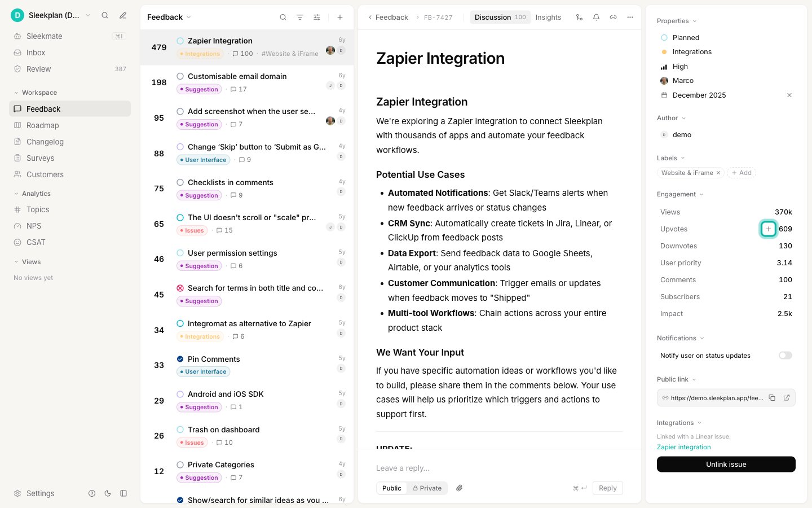Click the Reply button
This screenshot has height=508, width=812.
[x=608, y=488]
